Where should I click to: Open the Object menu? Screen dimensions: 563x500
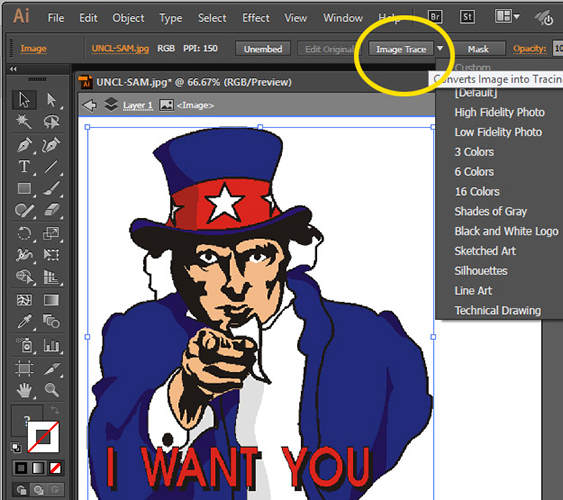click(128, 18)
